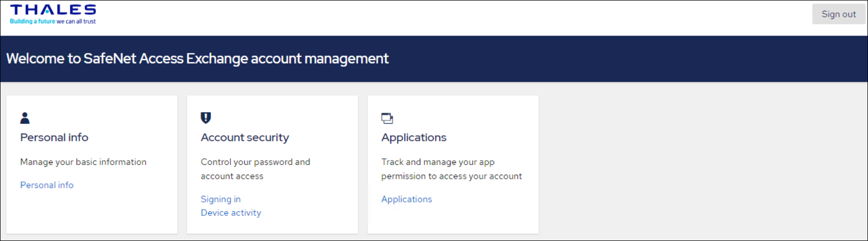868x241 pixels.
Task: Open the blue Applications link
Action: click(x=406, y=199)
